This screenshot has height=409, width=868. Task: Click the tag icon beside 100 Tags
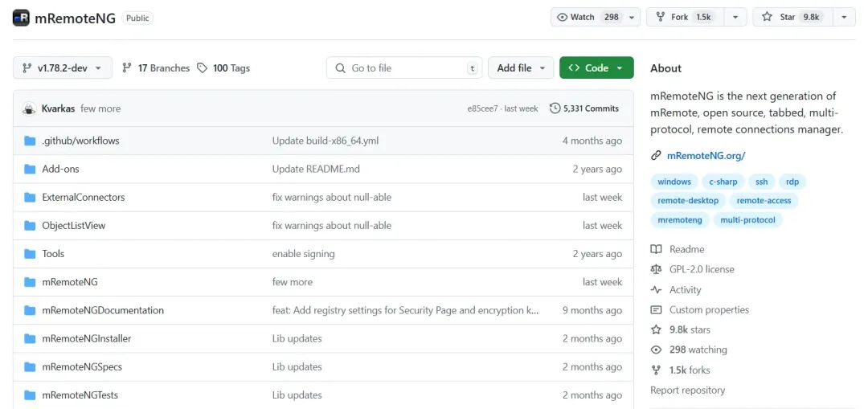(203, 68)
